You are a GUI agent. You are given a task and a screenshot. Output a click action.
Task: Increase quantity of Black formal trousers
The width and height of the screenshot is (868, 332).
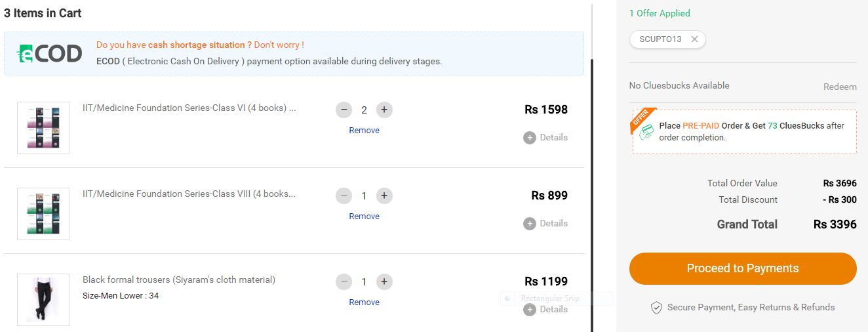(x=384, y=281)
